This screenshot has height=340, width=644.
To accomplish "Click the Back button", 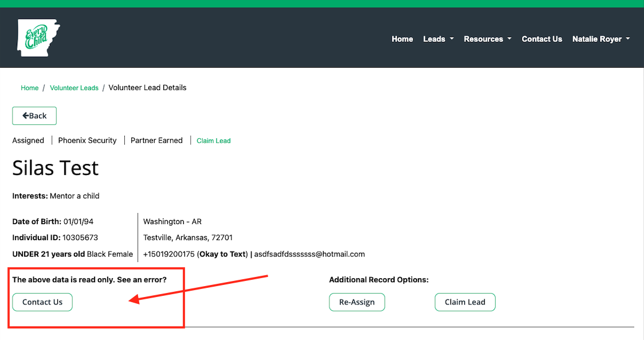I will coord(34,116).
